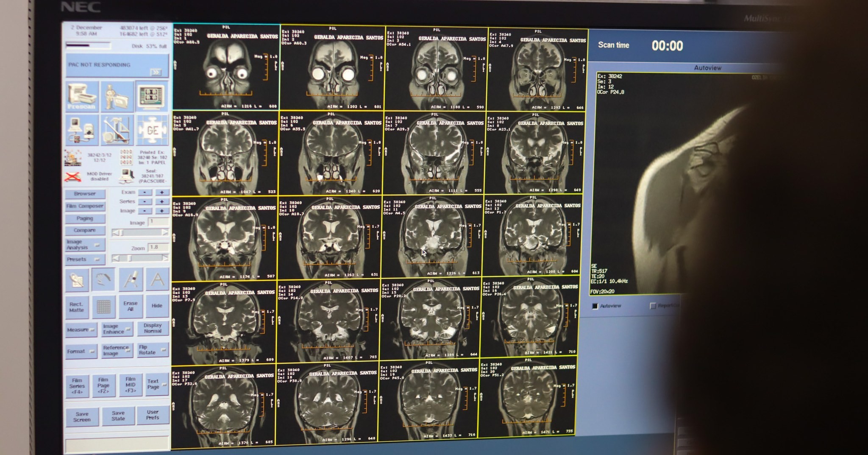Click the grid overlay icon button
This screenshot has height=455, width=868.
coord(103,307)
